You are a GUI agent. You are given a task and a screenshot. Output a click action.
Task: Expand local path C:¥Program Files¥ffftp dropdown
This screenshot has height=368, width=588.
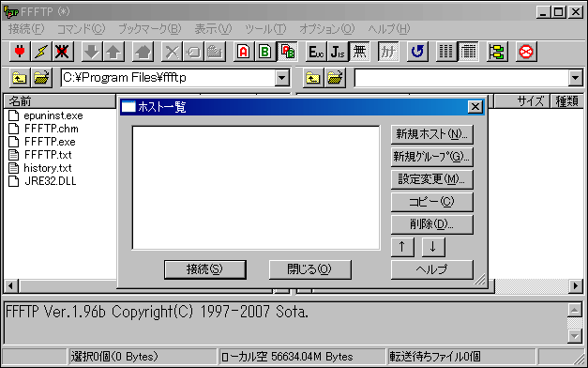tap(281, 78)
